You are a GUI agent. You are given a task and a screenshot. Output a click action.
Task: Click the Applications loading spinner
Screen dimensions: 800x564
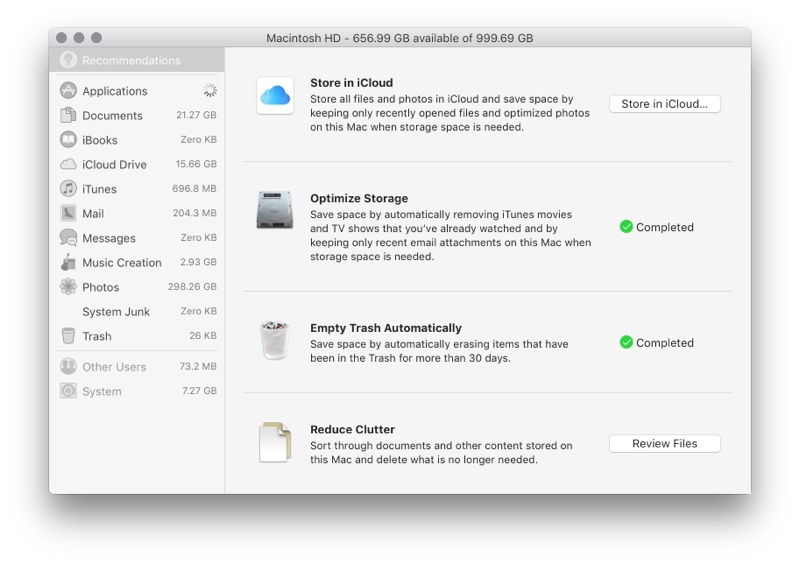[x=210, y=90]
